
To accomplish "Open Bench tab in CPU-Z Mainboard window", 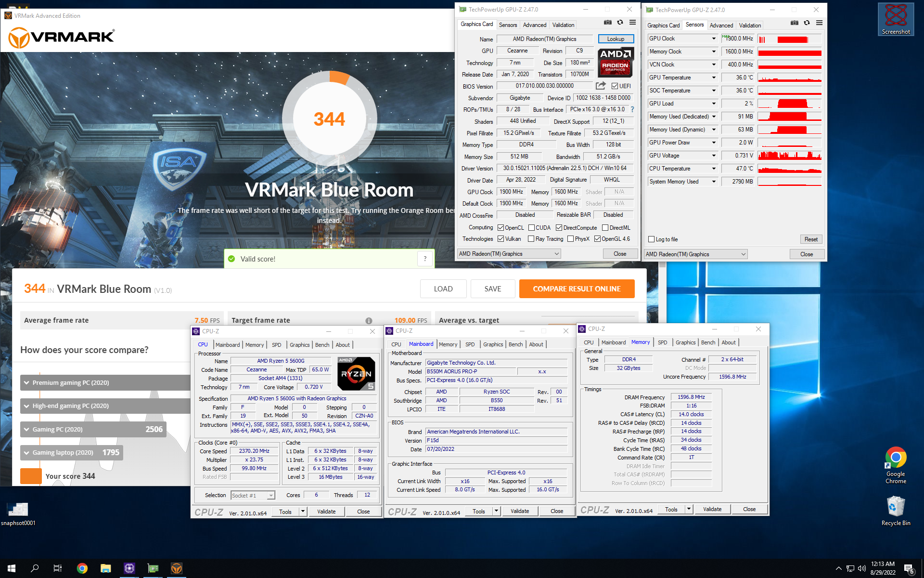I will (515, 344).
